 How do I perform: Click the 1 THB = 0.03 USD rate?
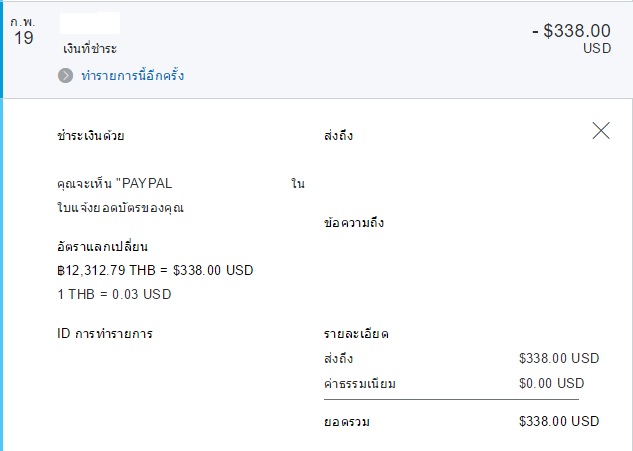(115, 294)
